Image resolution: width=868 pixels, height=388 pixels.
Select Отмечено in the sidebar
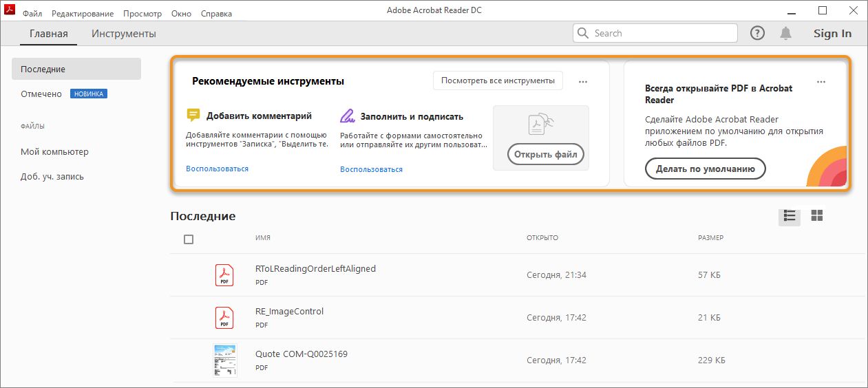click(41, 94)
